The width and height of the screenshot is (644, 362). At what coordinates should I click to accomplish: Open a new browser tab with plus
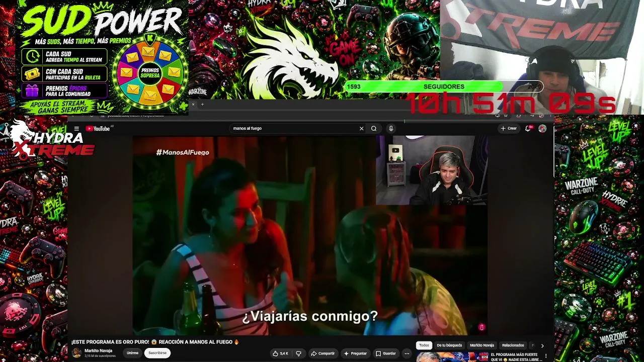202,105
